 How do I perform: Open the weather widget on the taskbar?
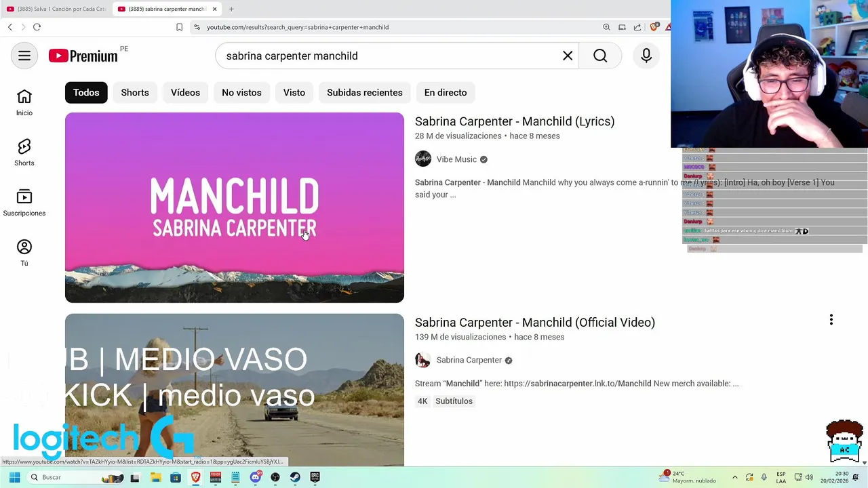(x=688, y=477)
